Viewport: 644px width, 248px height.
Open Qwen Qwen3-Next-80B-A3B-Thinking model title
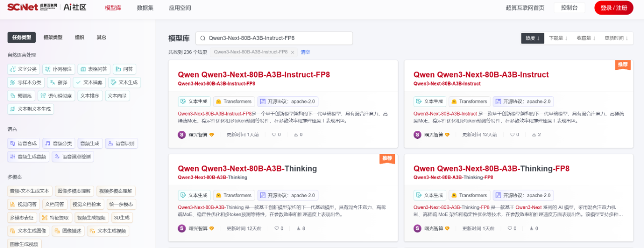[x=248, y=169]
